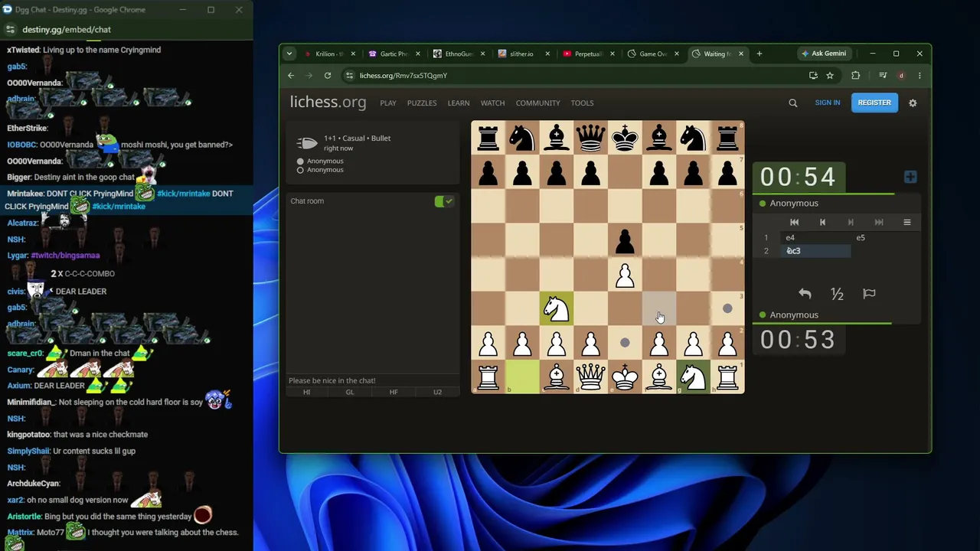Send the GL preset chat message
Screen dimensions: 980x551
(x=350, y=392)
